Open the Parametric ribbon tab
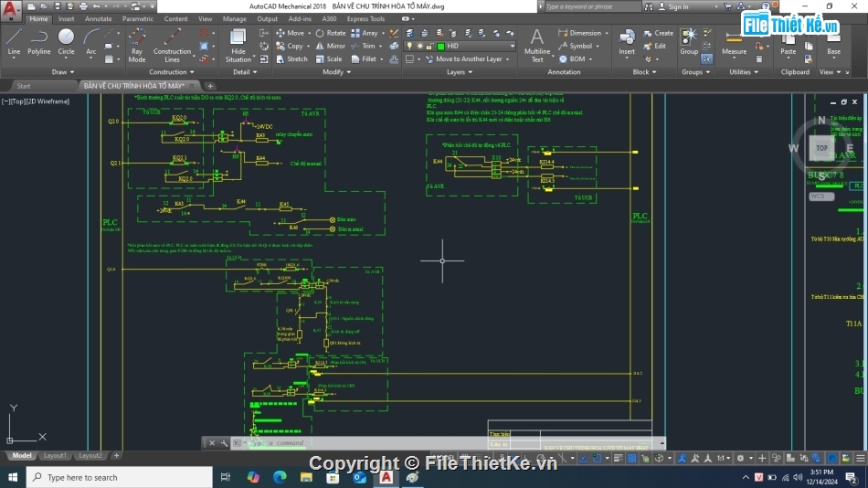 tap(138, 19)
